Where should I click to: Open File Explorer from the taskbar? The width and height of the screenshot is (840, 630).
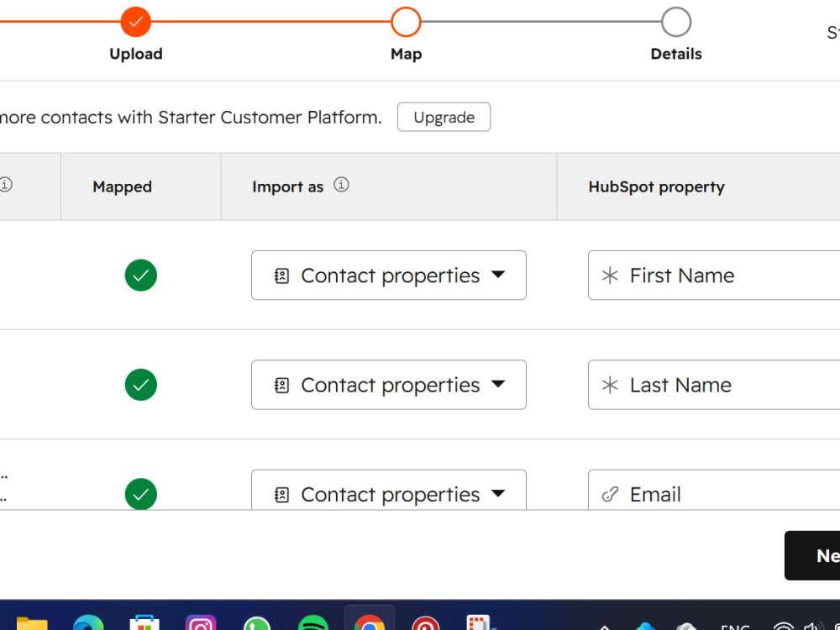(32, 622)
